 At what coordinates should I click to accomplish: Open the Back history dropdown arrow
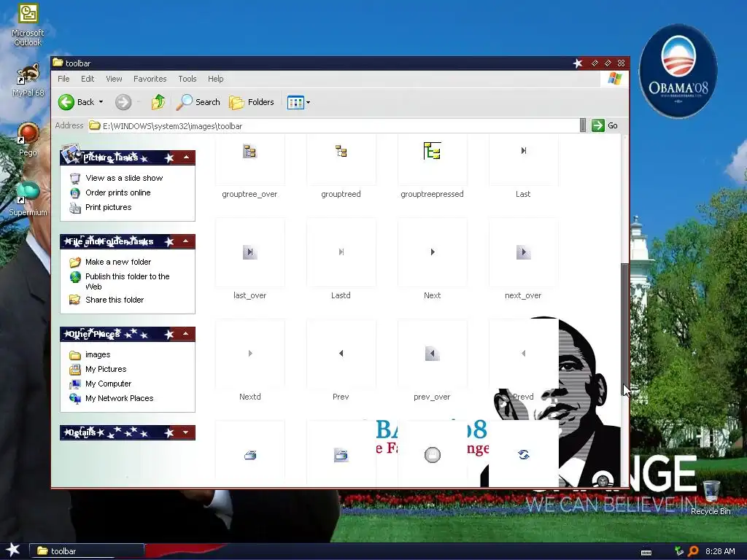pos(101,102)
